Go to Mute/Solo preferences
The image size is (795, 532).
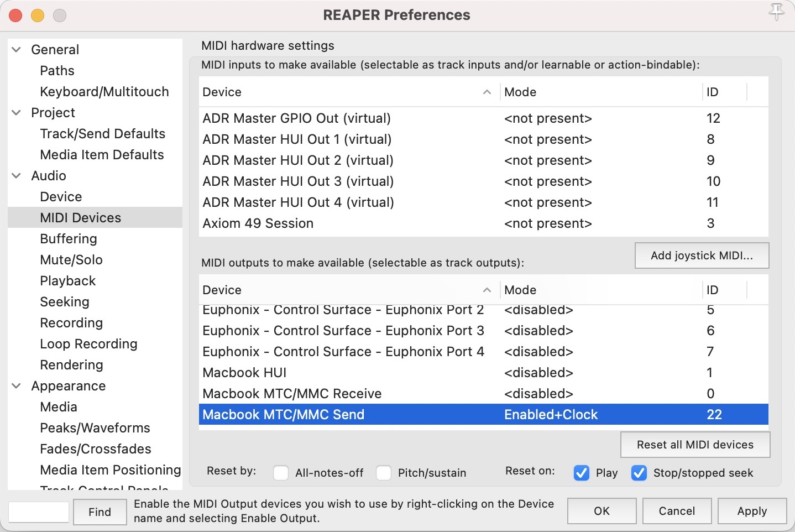(x=71, y=260)
